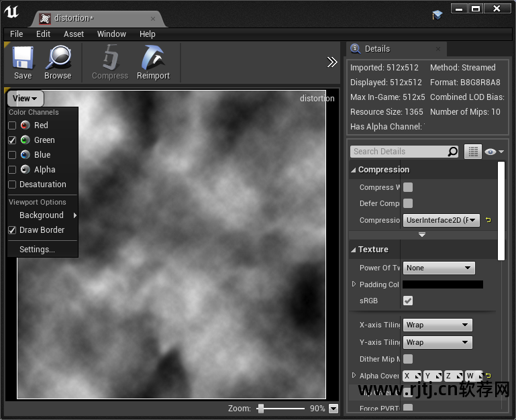
Task: Enable the Blue channel checkbox
Action: click(x=12, y=155)
